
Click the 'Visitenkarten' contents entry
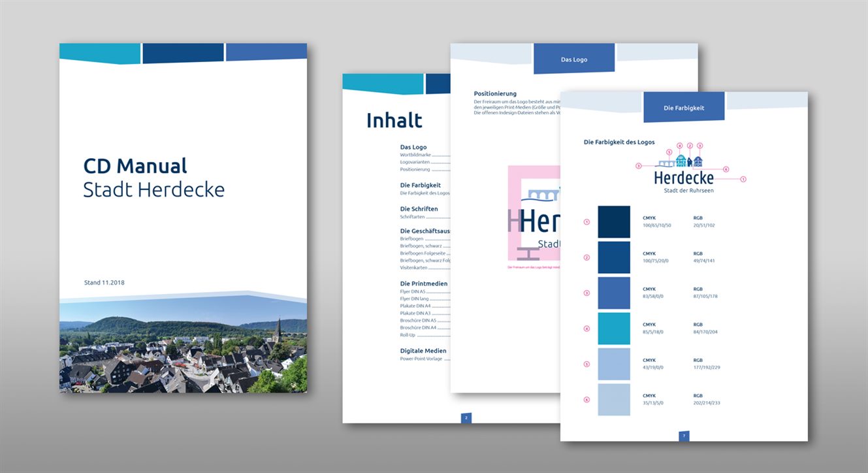point(414,267)
